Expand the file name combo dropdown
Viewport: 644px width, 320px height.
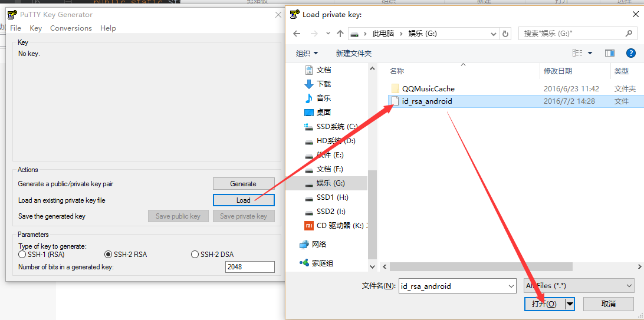click(511, 286)
